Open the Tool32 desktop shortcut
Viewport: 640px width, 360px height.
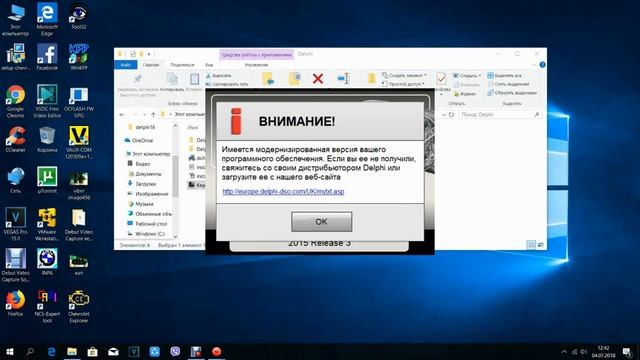tap(78, 16)
